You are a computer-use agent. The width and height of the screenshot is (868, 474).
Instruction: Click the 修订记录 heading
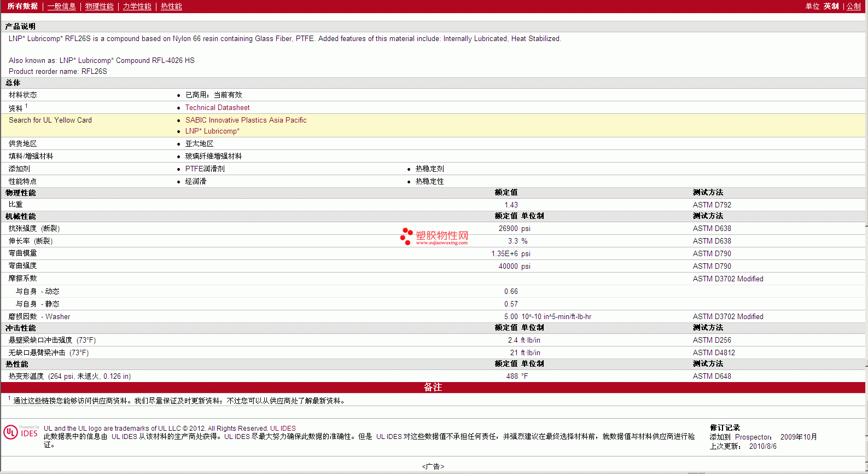click(x=725, y=428)
